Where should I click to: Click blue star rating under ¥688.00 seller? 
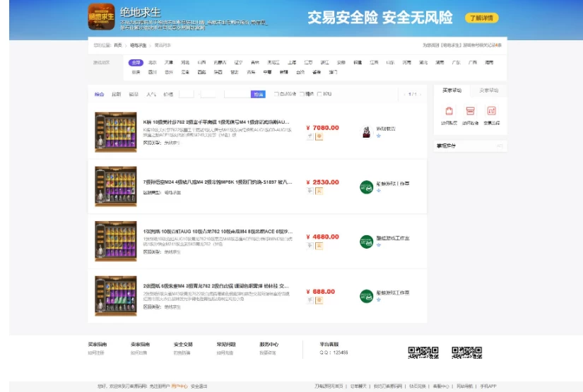[x=379, y=299]
